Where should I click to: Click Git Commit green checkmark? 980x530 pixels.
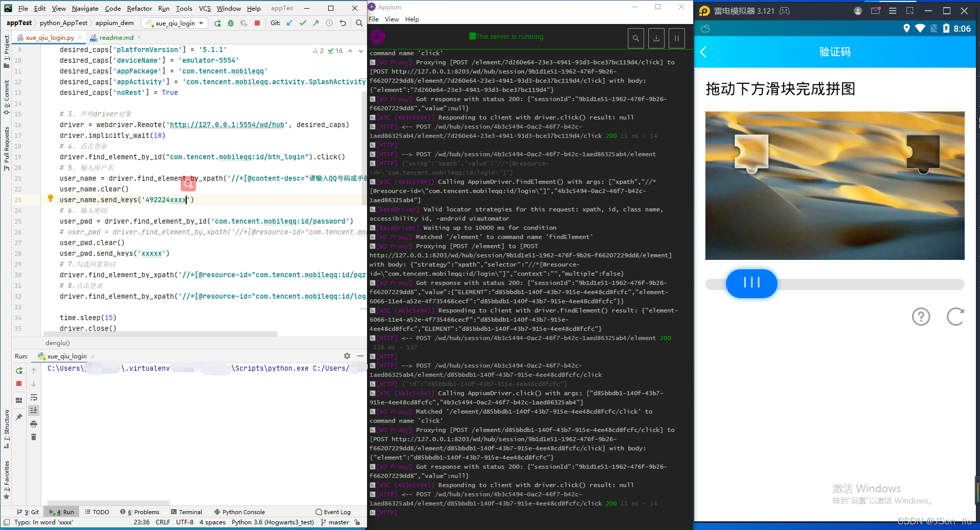coord(303,23)
